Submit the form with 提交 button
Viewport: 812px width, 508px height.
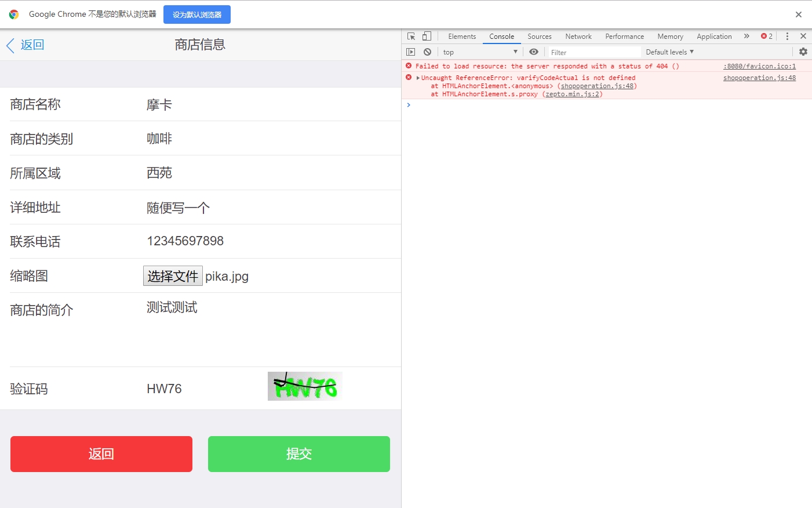tap(299, 454)
